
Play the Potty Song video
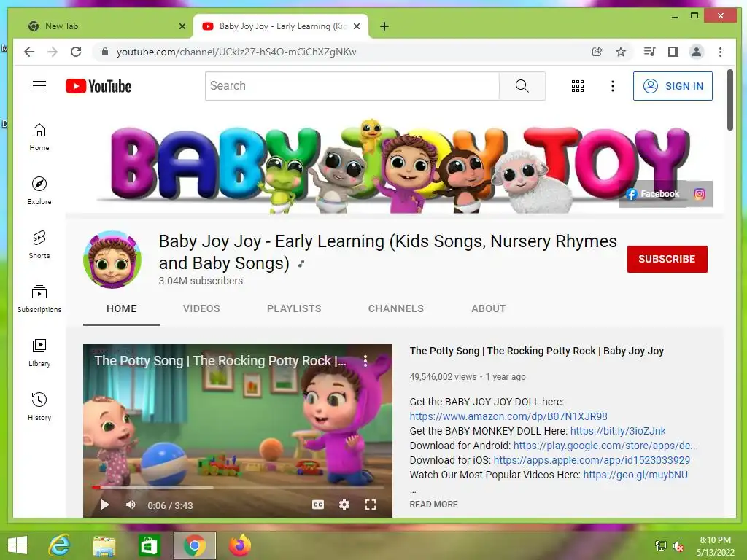coord(105,505)
